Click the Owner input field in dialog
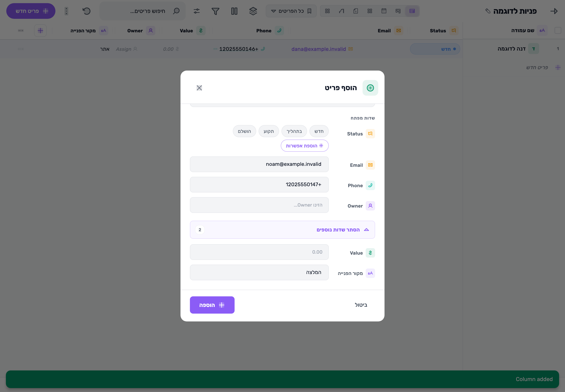This screenshot has width=565, height=392. pos(259,205)
